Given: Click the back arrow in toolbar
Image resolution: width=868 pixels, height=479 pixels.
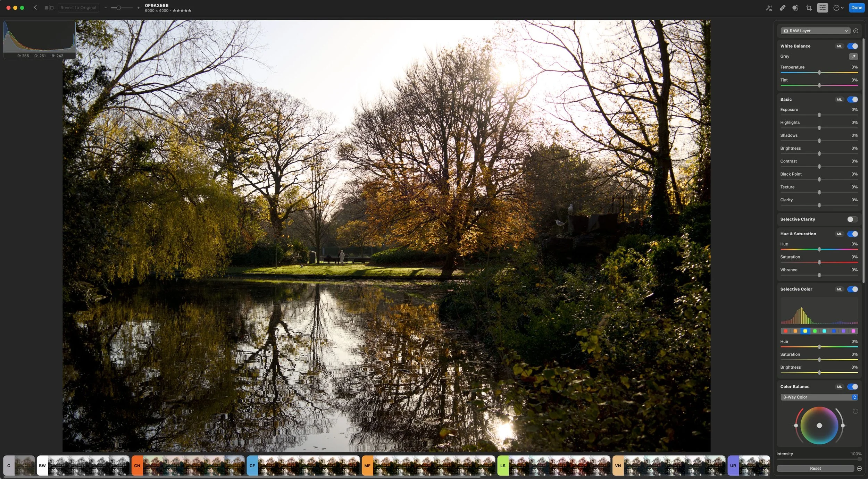Looking at the screenshot, I should tap(35, 7).
